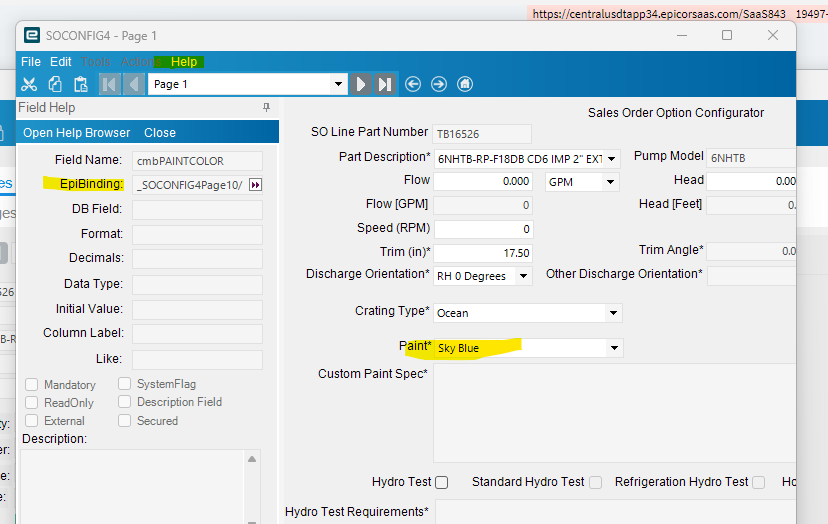Screen dimensions: 828x524
Task: Click the Flow [GPM] read-only field
Action: tap(483, 205)
